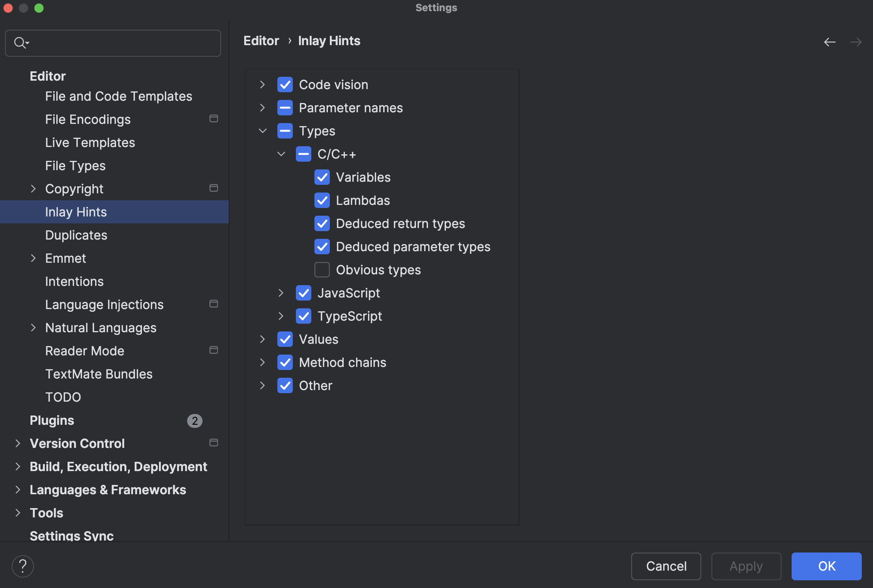The width and height of the screenshot is (873, 588).
Task: Collapse the C/C++ tree node
Action: click(281, 154)
